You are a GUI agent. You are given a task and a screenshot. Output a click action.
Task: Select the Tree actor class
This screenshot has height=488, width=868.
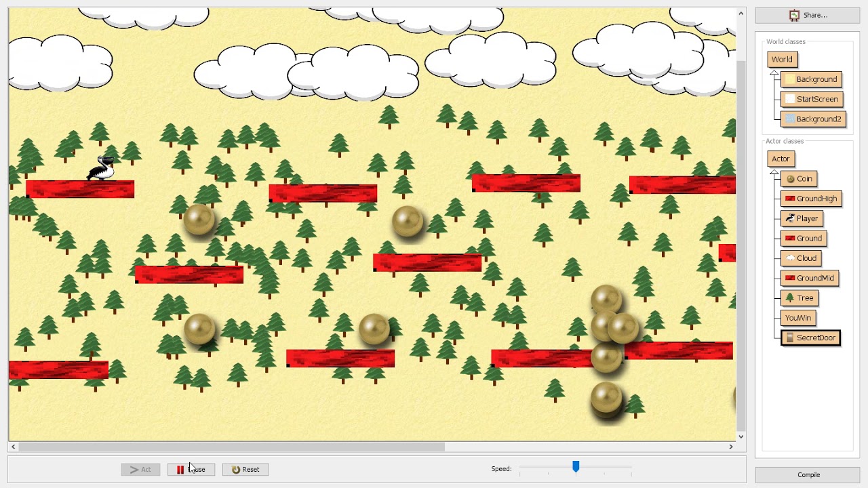point(800,298)
